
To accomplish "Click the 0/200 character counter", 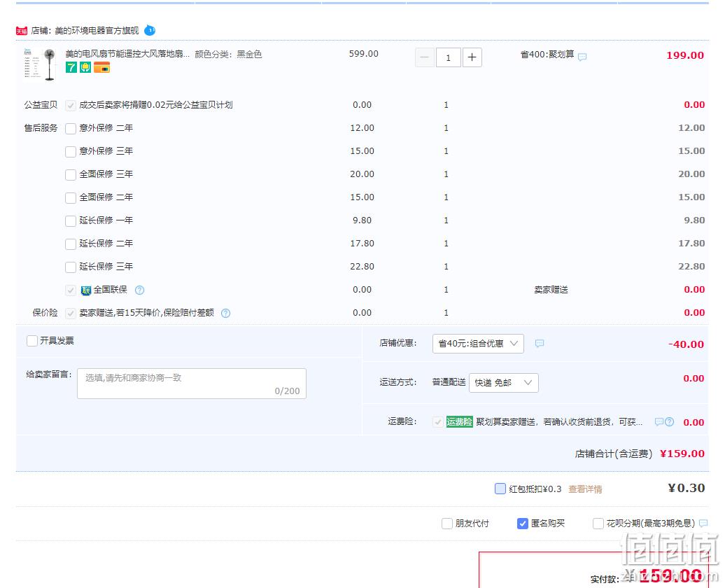I will click(287, 391).
